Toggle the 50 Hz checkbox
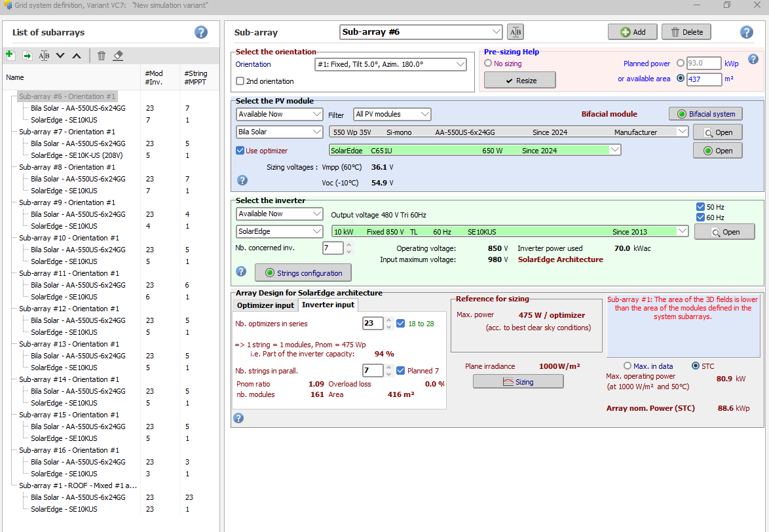This screenshot has width=769, height=532. 701,207
